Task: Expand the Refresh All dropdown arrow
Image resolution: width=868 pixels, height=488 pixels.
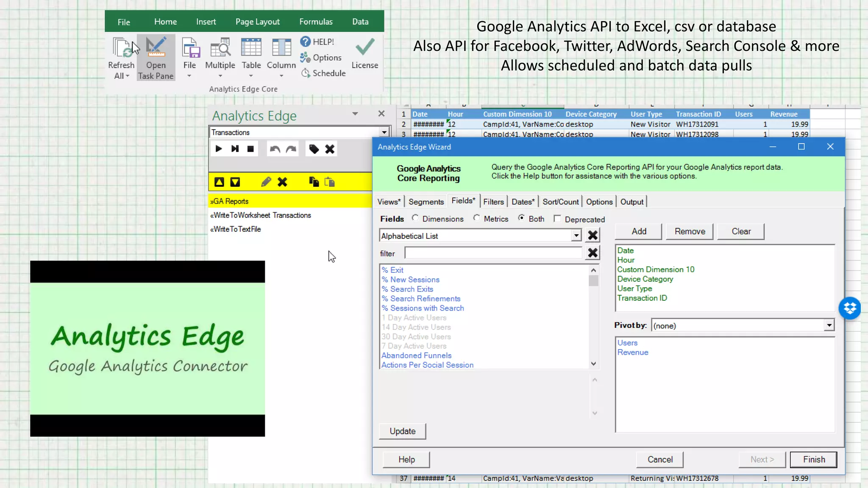Action: point(128,76)
